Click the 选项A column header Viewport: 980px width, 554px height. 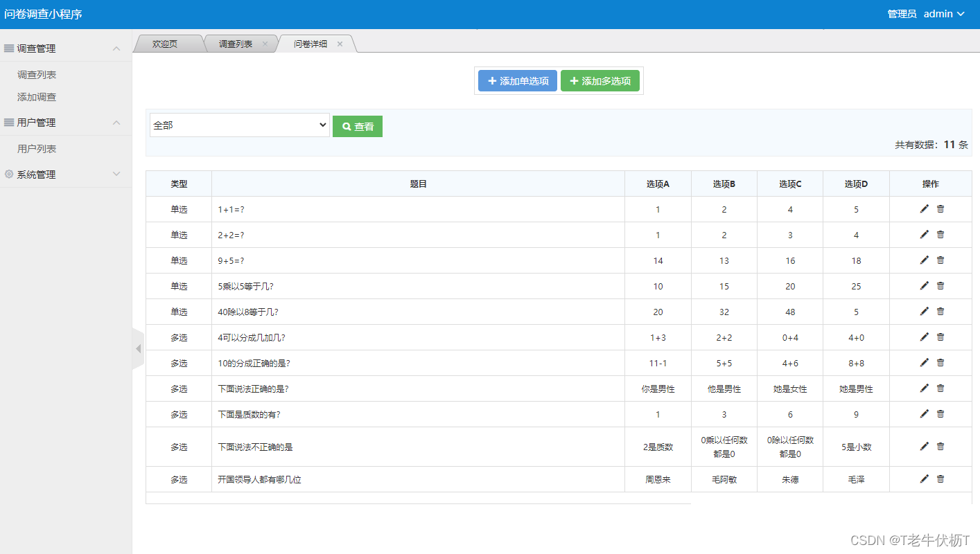click(x=658, y=184)
